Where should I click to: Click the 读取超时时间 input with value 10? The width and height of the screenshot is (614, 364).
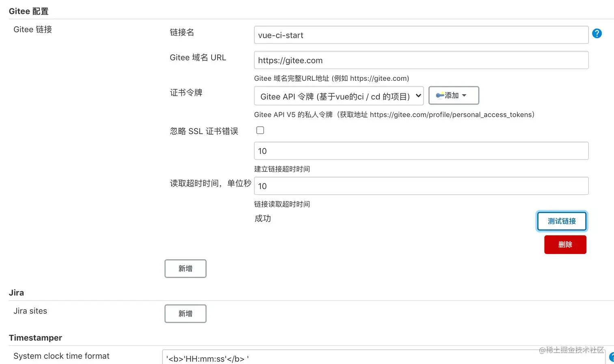click(x=421, y=186)
